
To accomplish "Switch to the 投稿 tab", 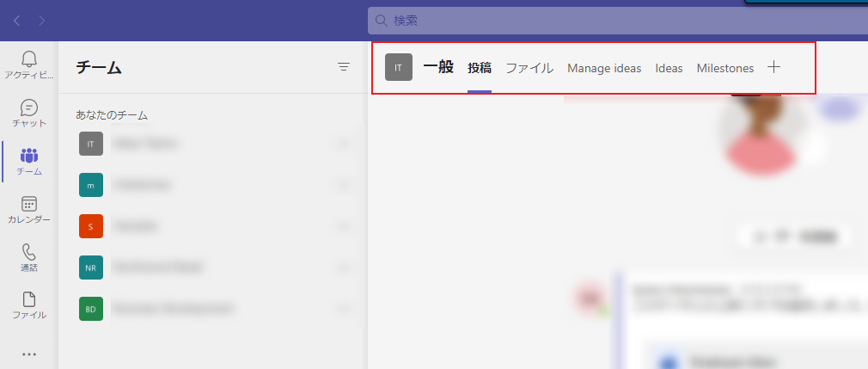I will pyautogui.click(x=480, y=68).
